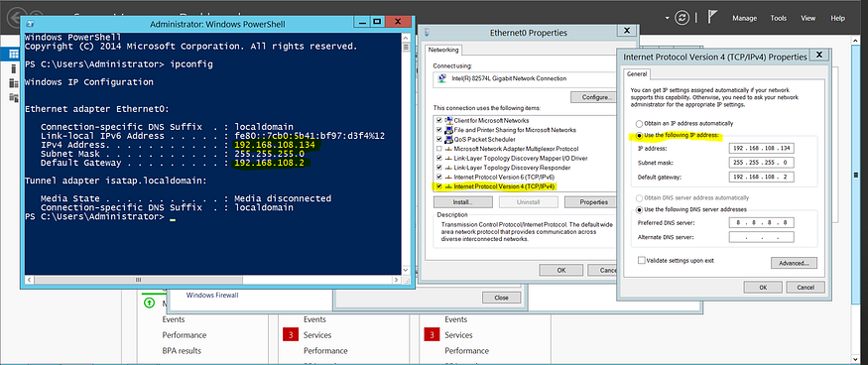Click the green up-arrow status icon on dashboard tile

point(150,303)
